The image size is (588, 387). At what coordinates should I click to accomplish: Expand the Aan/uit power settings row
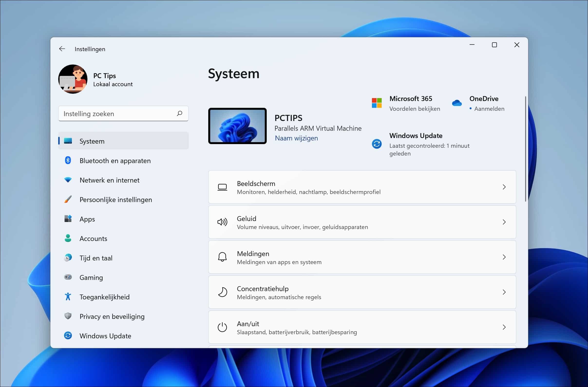[504, 327]
